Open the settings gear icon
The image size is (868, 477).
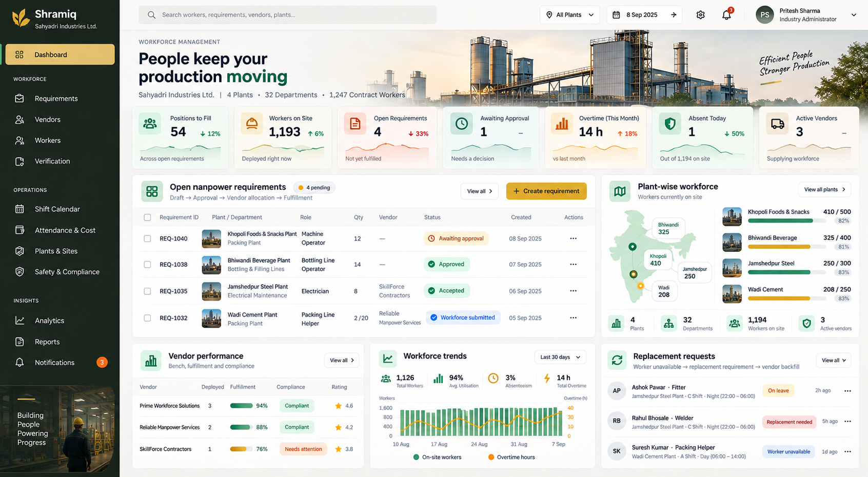[x=700, y=15]
